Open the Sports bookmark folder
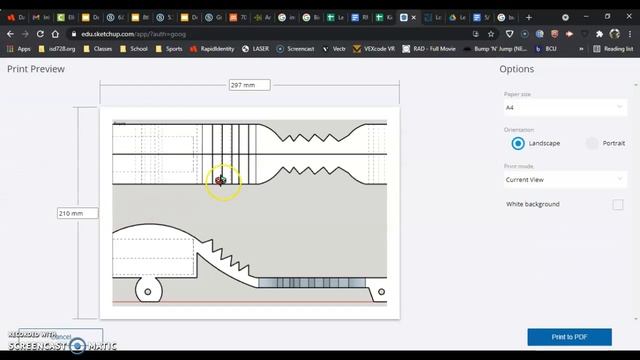Viewport: 640px width, 360px height. 169,49
